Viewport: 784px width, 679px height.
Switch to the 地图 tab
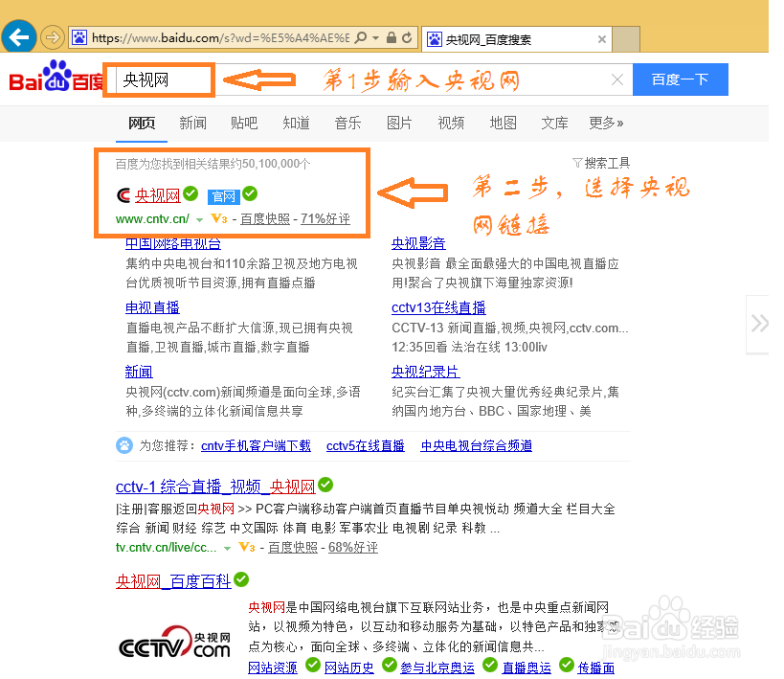point(503,124)
